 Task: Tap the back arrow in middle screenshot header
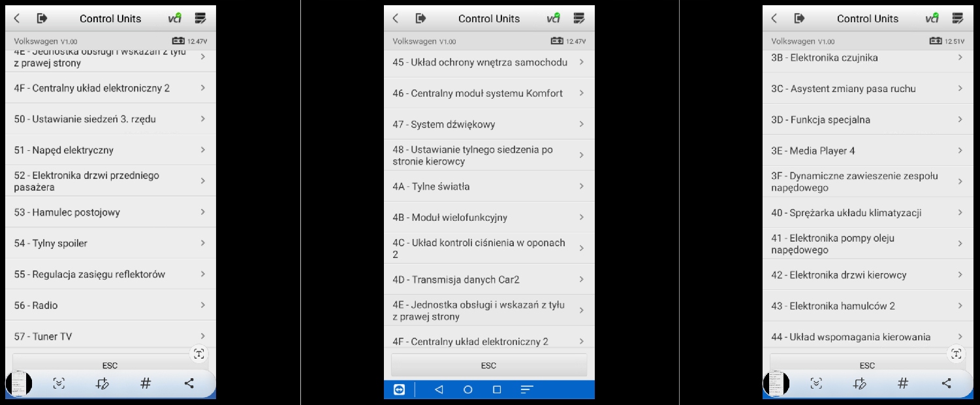tap(396, 18)
